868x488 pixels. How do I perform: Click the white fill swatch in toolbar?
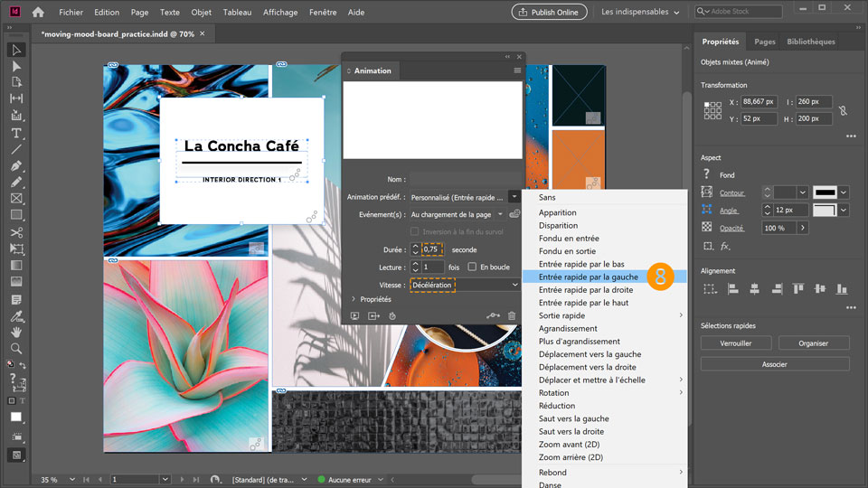pos(16,417)
